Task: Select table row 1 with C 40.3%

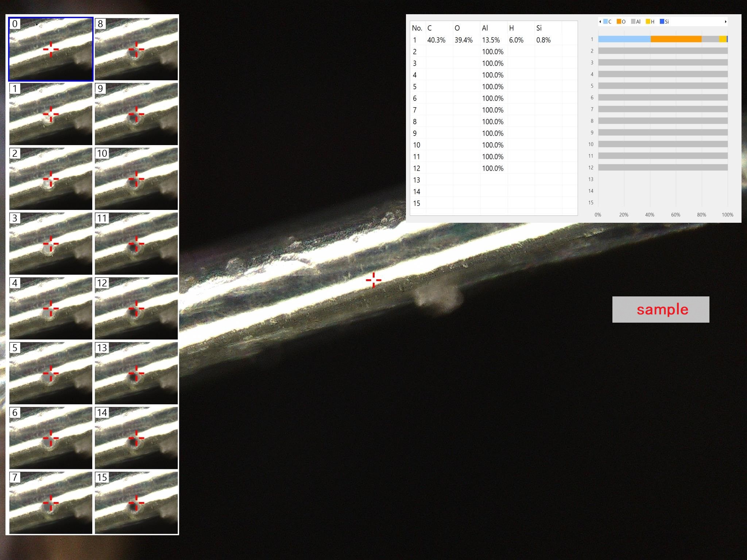Action: (436, 40)
